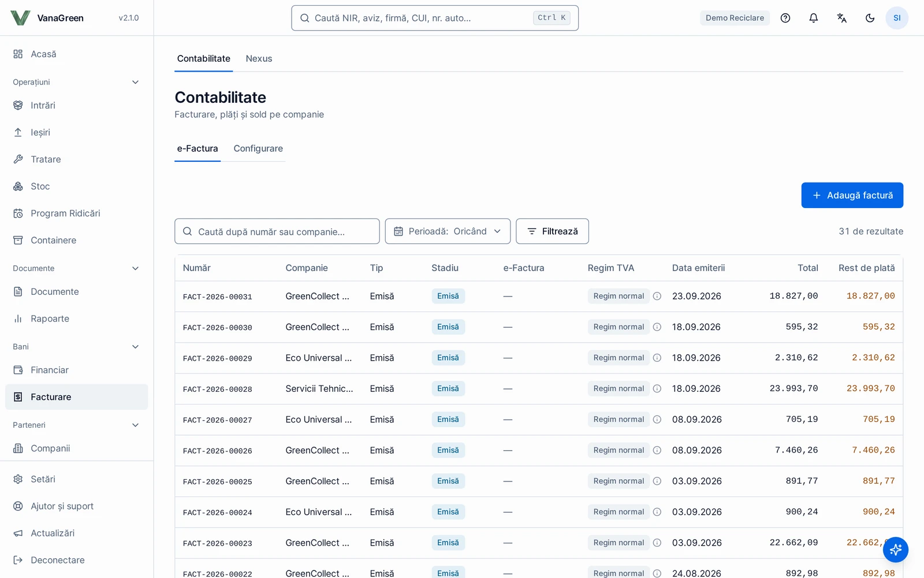The image size is (924, 578).
Task: Open Companii in the sidebar
Action: coord(76,449)
